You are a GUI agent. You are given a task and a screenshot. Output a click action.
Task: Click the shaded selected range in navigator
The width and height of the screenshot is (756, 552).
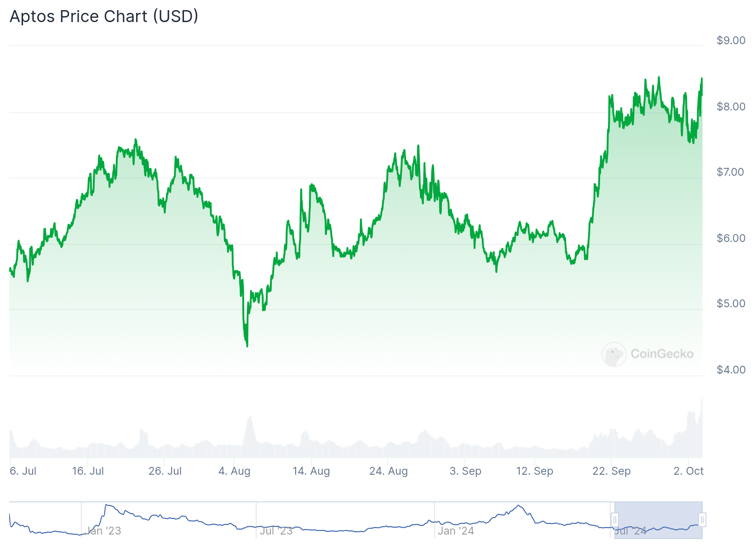pos(658,520)
